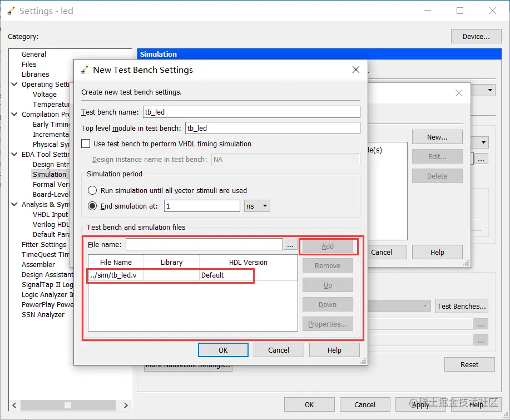Click the HDL Version column header
Image resolution: width=510 pixels, height=420 pixels.
tap(248, 262)
